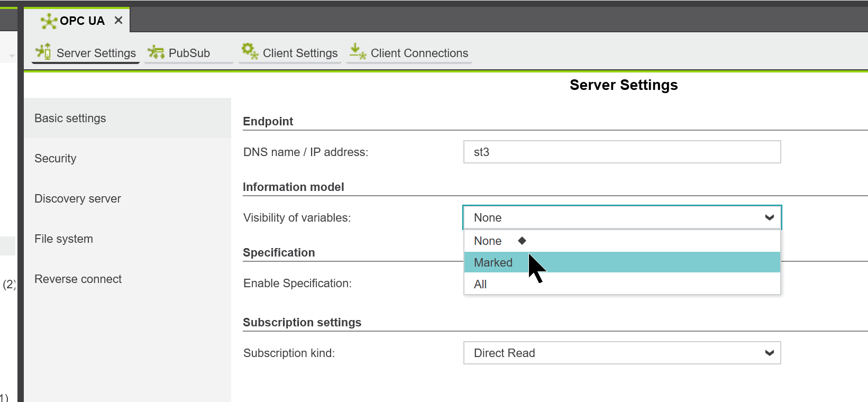
Task: Choose None from the visibility list
Action: pyautogui.click(x=488, y=241)
